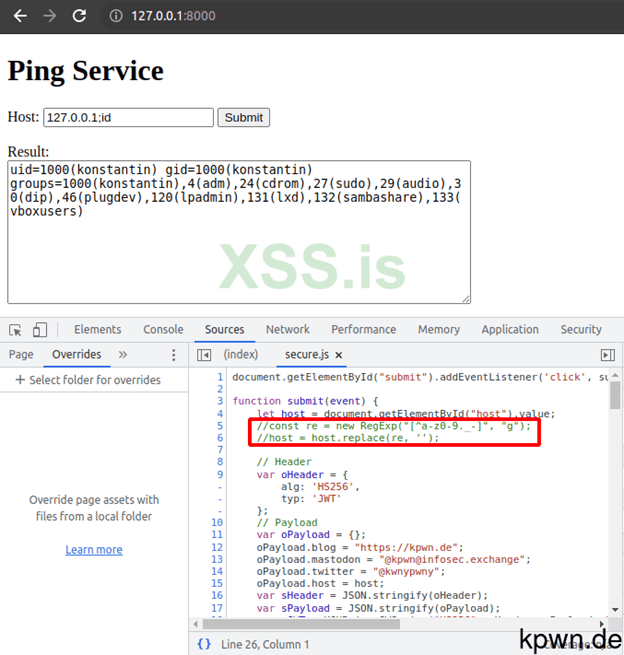Image resolution: width=624 pixels, height=655 pixels.
Task: Click line number 6 in the gutter
Action: coord(220,438)
